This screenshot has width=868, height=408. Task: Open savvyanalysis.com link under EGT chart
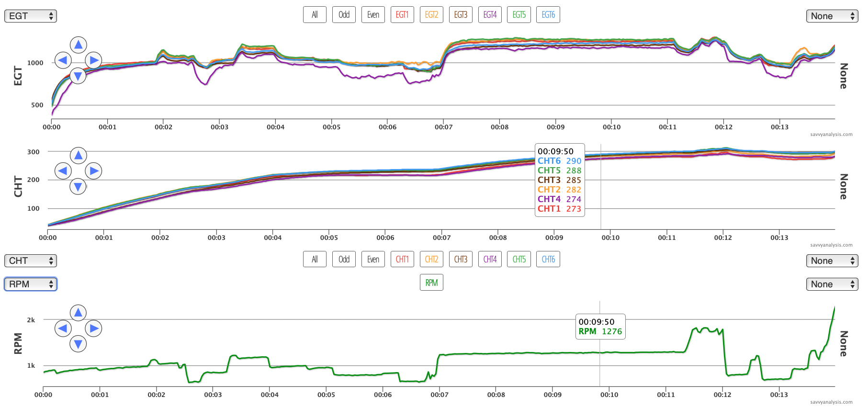[x=831, y=135]
